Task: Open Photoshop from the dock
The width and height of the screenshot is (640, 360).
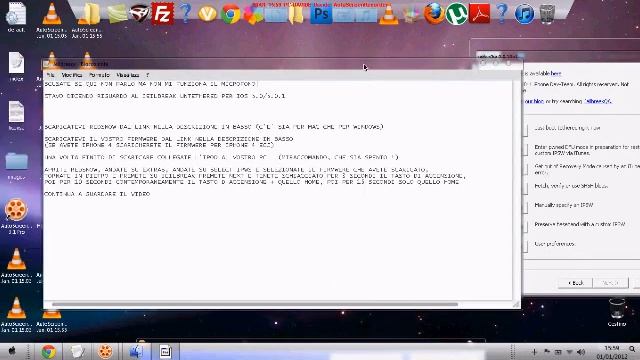Action: tap(321, 15)
